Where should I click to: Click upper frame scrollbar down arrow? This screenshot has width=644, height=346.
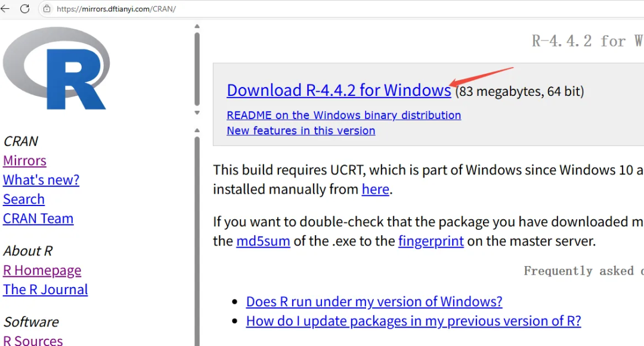pos(197,113)
